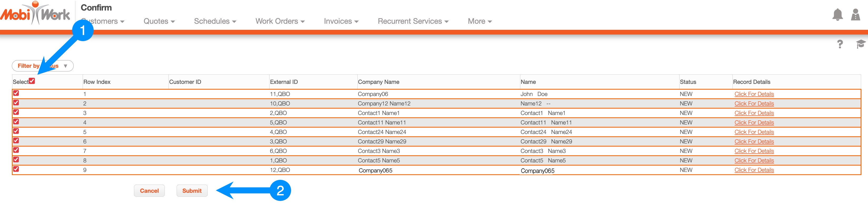The height and width of the screenshot is (212, 868).
Task: Uncheck the checkbox for Contact24 Name24 row
Action: (16, 131)
